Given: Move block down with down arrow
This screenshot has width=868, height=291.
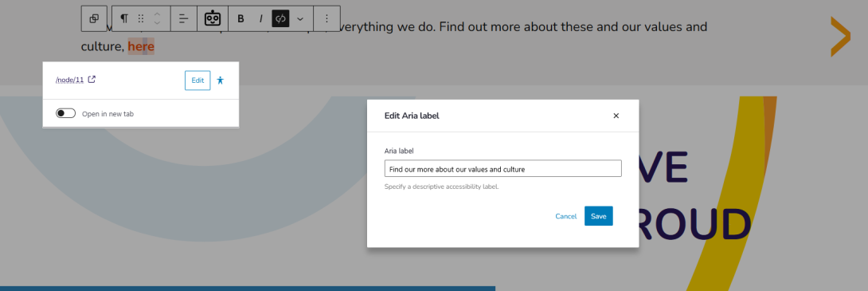Looking at the screenshot, I should pyautogui.click(x=157, y=23).
